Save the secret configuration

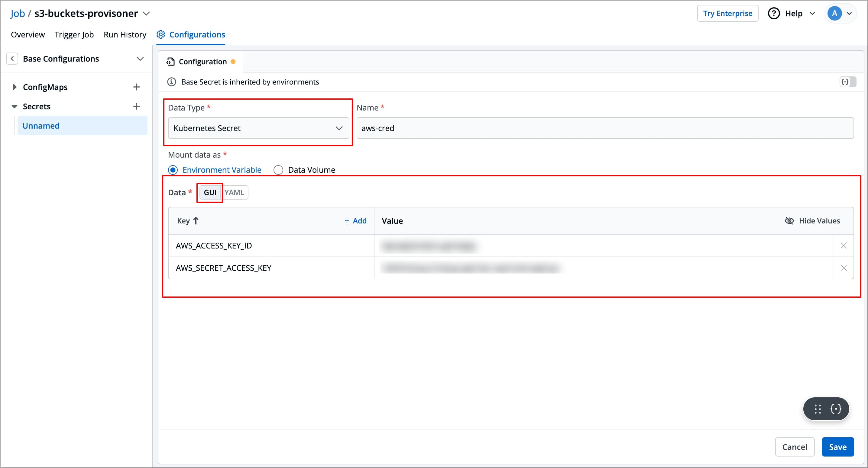pos(838,447)
